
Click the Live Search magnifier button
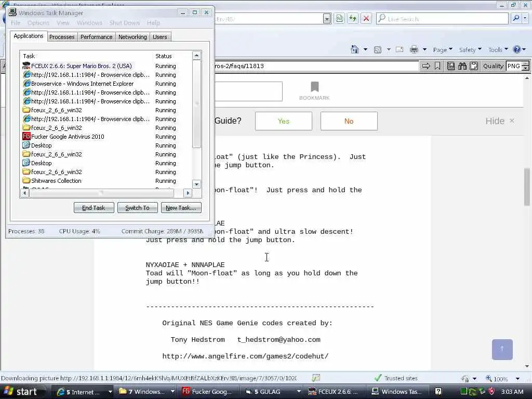[516, 18]
